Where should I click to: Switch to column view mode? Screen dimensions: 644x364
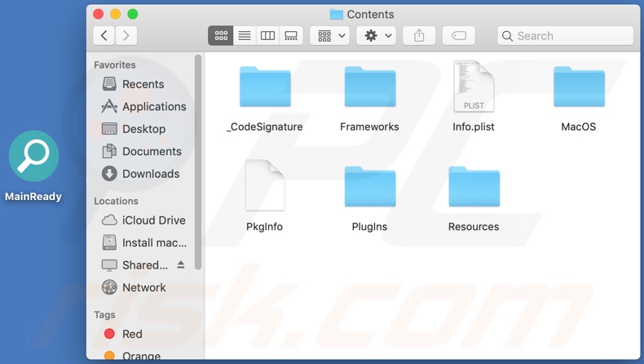pos(267,36)
